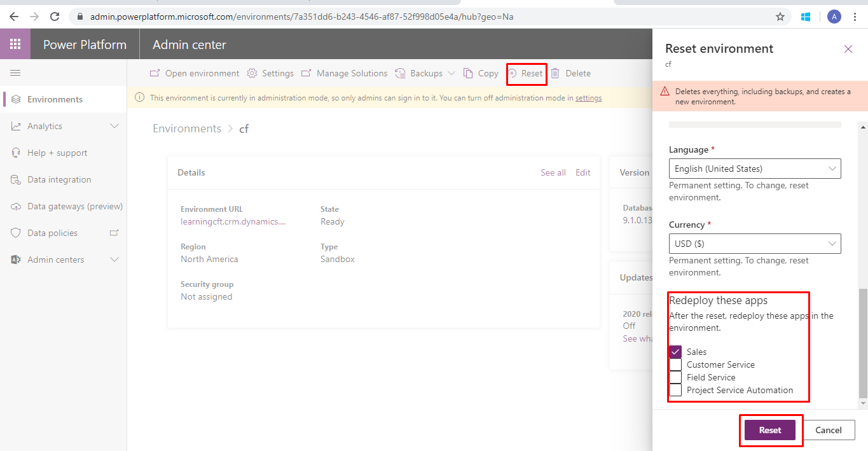Expand the Analytics section chevron
The width and height of the screenshot is (868, 451).
pos(114,126)
